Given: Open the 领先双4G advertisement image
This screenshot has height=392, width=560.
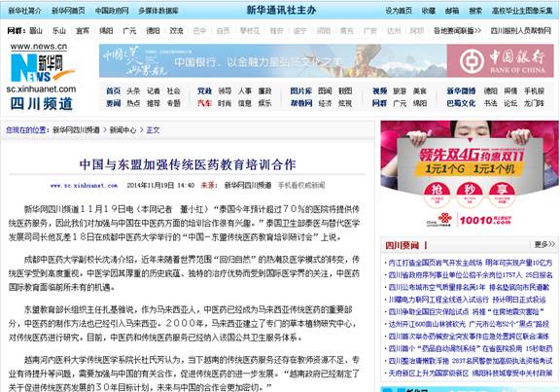Looking at the screenshot, I should coord(470,175).
